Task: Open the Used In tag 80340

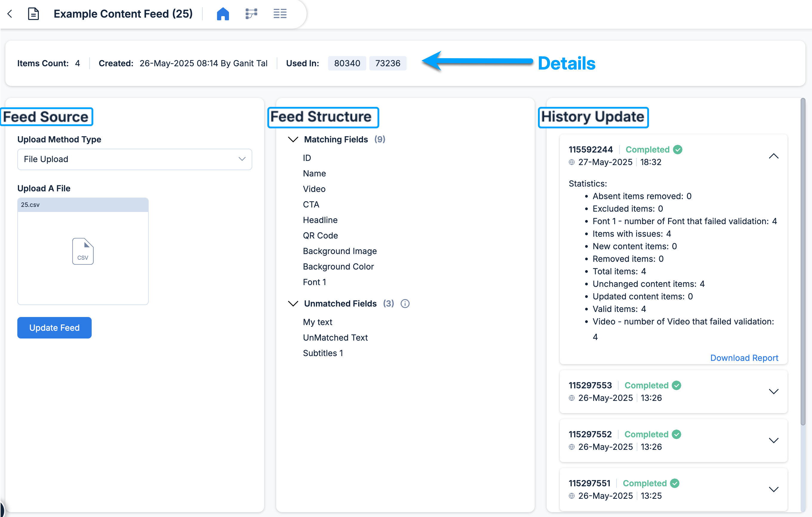Action: (x=347, y=63)
